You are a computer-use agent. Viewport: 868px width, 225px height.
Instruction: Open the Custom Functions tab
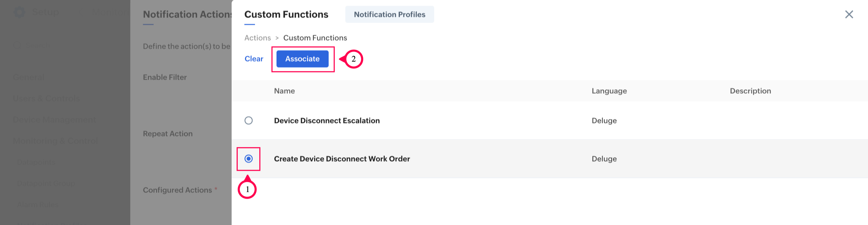[286, 15]
